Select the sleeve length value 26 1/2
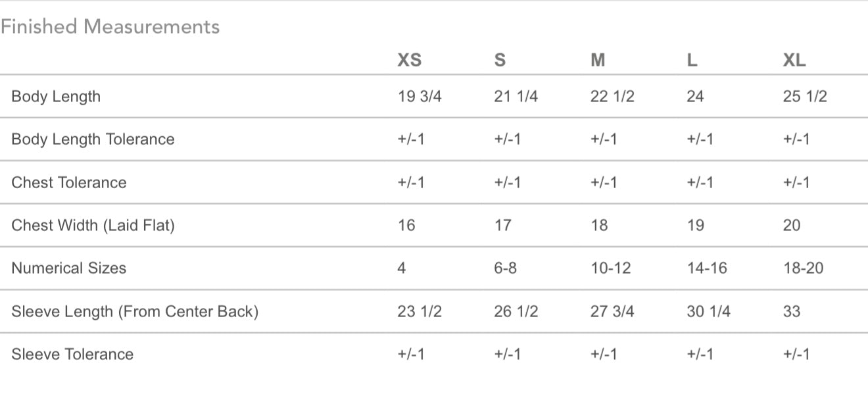The width and height of the screenshot is (868, 402). point(516,311)
